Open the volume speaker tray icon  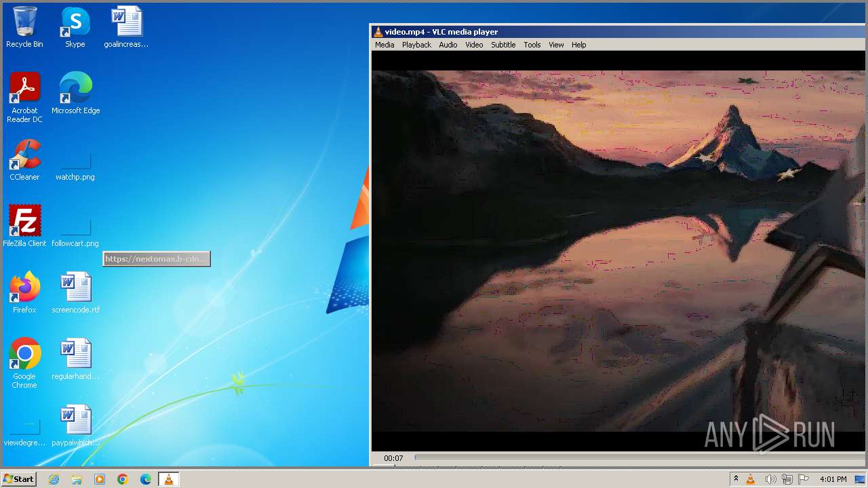(x=770, y=479)
